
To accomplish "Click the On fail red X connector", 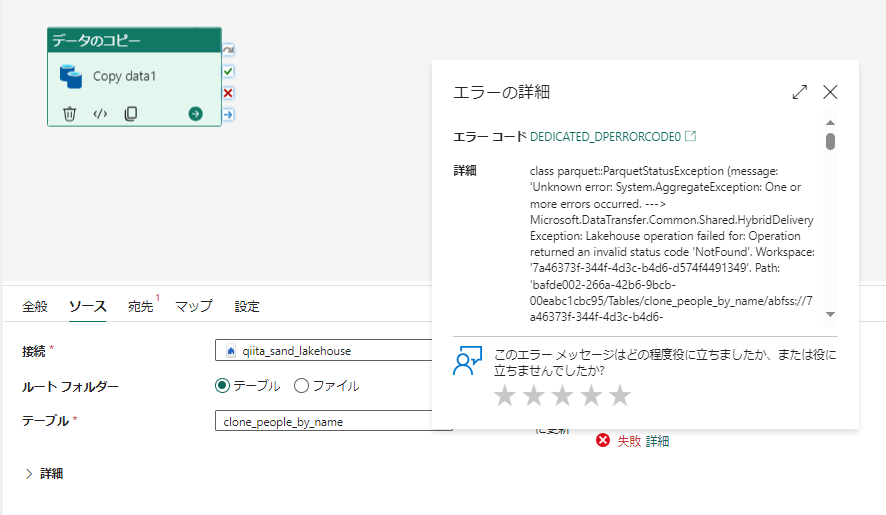I will coord(228,93).
